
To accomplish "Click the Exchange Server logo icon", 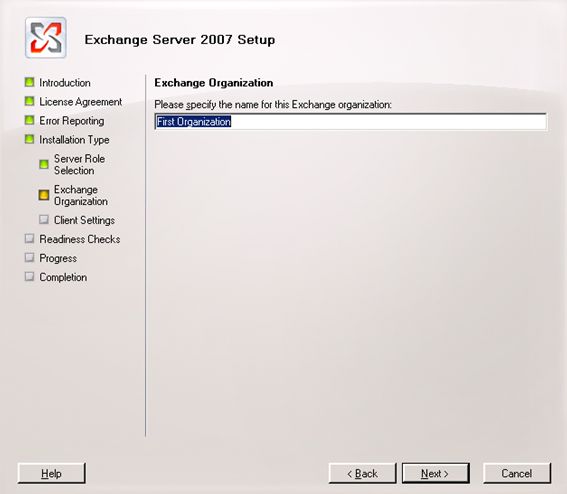I will click(46, 38).
